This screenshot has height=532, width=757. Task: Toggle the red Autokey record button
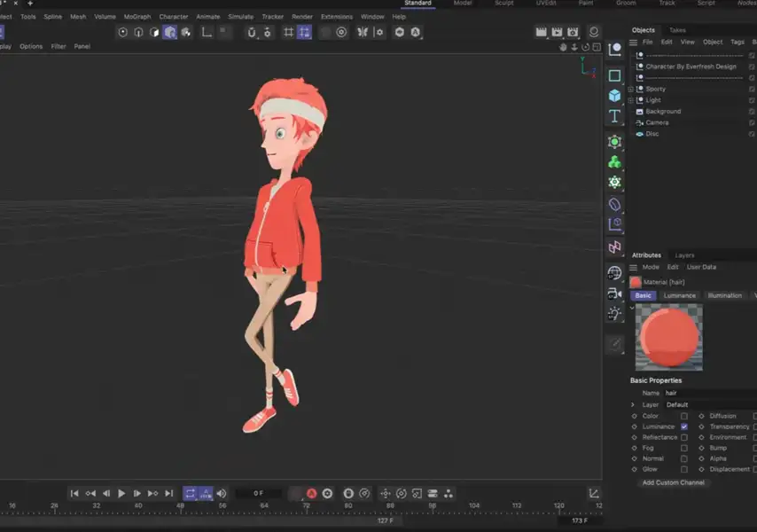click(312, 493)
